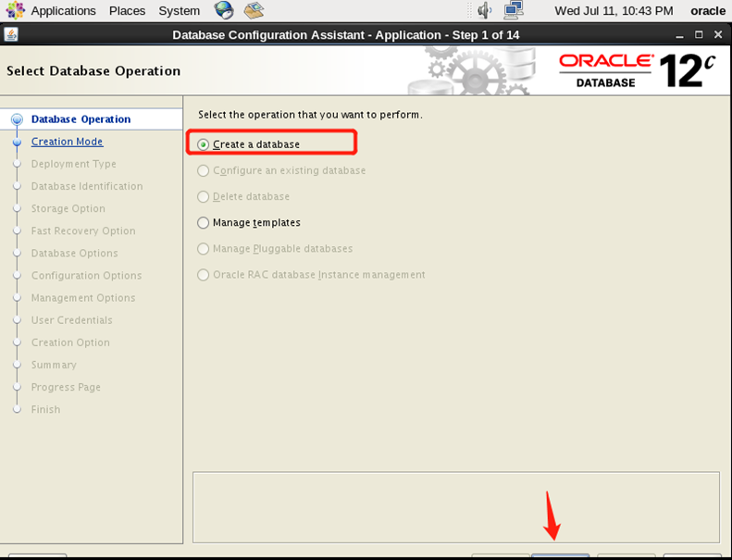This screenshot has width=732, height=560.
Task: Click the Deployment Type step
Action: pyautogui.click(x=73, y=164)
